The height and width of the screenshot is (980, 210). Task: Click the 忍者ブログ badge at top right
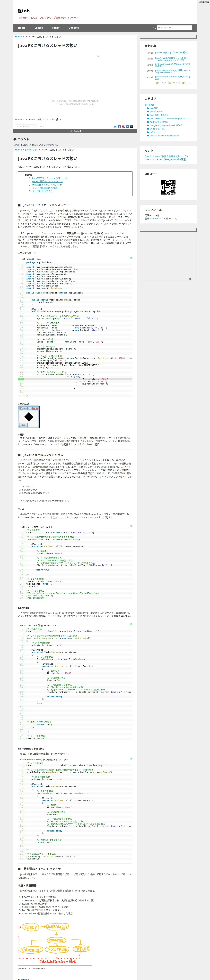tap(204, 2)
